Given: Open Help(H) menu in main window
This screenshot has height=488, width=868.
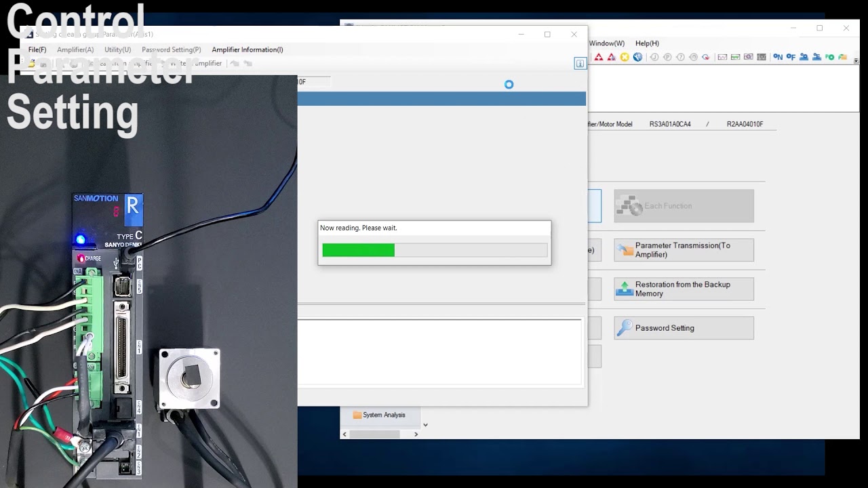Looking at the screenshot, I should pos(647,43).
